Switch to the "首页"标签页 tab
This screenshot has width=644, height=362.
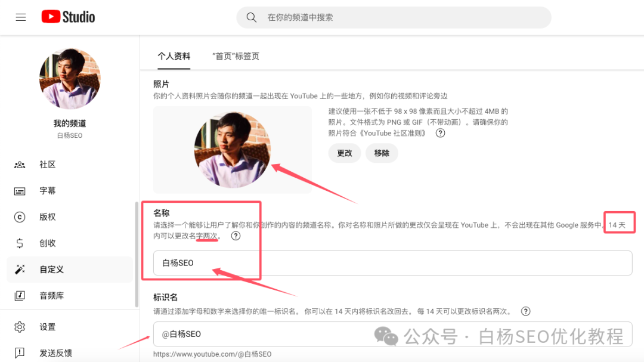[236, 56]
